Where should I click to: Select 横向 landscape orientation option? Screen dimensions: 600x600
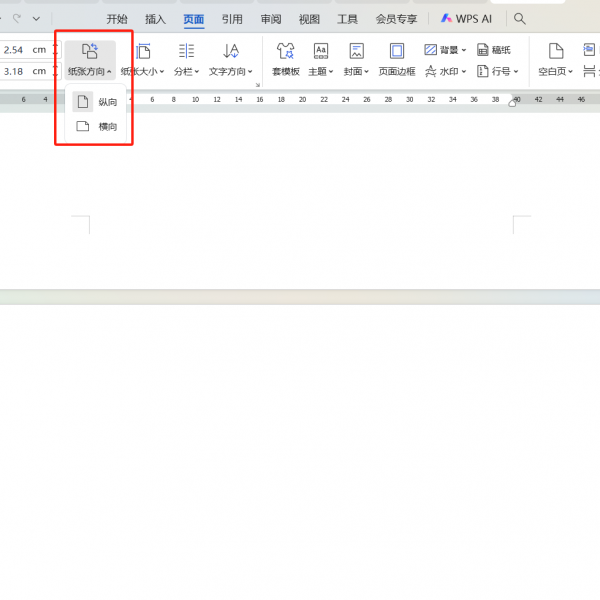[98, 127]
